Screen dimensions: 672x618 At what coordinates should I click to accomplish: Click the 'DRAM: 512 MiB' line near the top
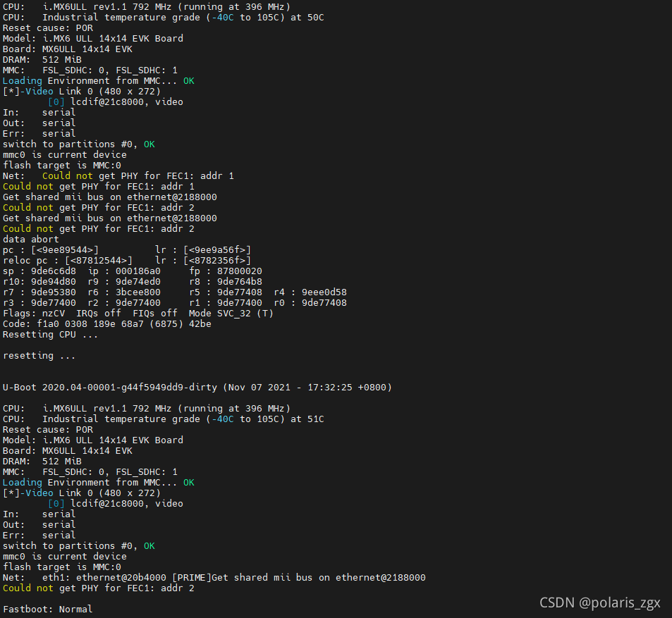(42, 59)
